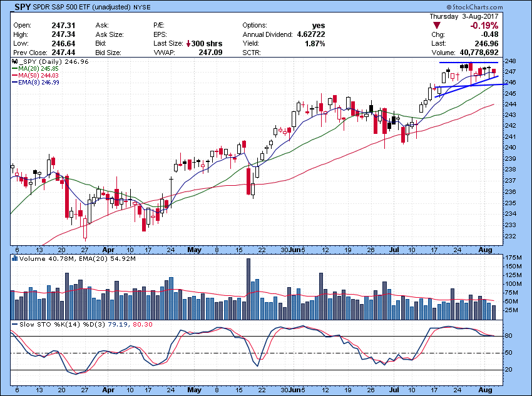Click the large dark volume bar near May 17

click(x=248, y=289)
